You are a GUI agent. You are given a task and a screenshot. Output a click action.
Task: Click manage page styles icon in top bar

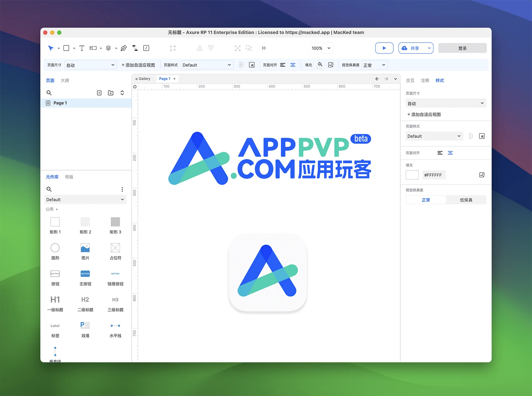[x=252, y=65]
